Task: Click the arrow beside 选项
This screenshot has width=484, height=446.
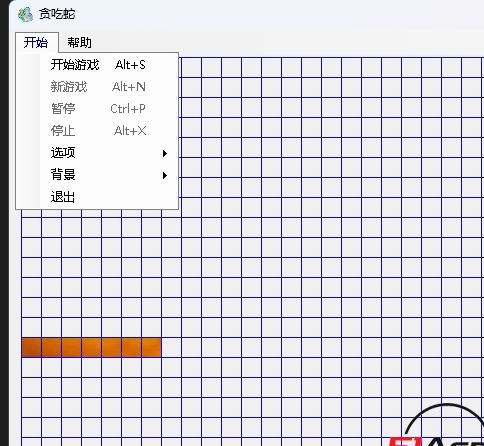Action: click(165, 153)
